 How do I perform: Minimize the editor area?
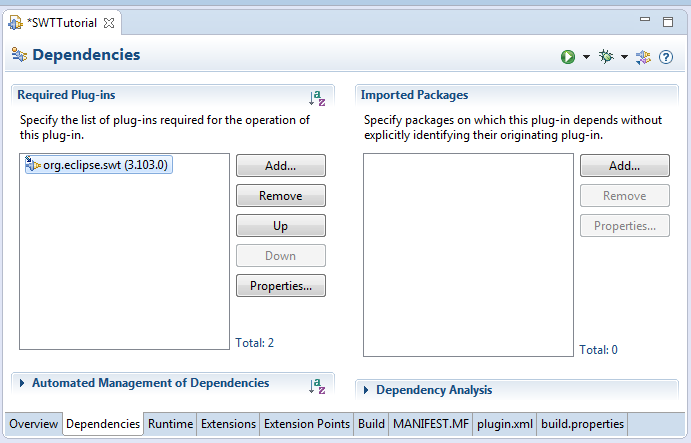pyautogui.click(x=645, y=19)
